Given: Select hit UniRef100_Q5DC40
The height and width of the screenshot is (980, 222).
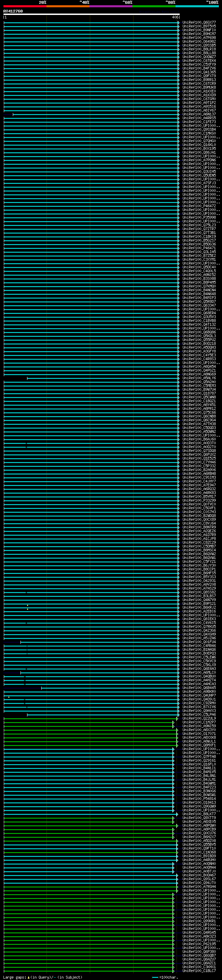Looking at the screenshot, I should pos(199,267).
